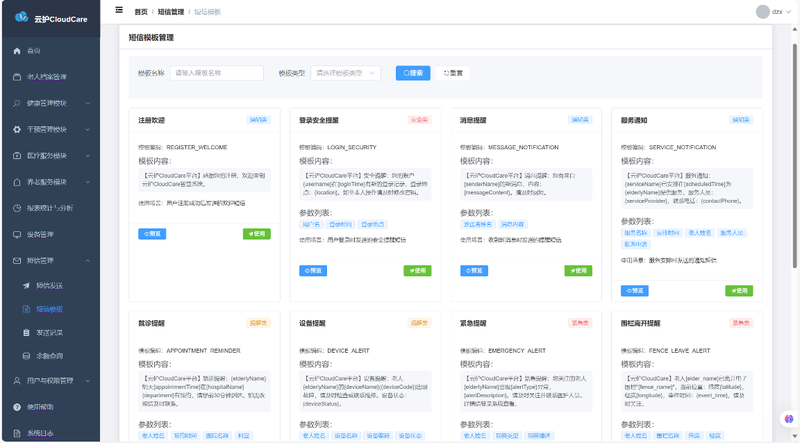Click the gear icon for 干预管理模块

(17, 130)
